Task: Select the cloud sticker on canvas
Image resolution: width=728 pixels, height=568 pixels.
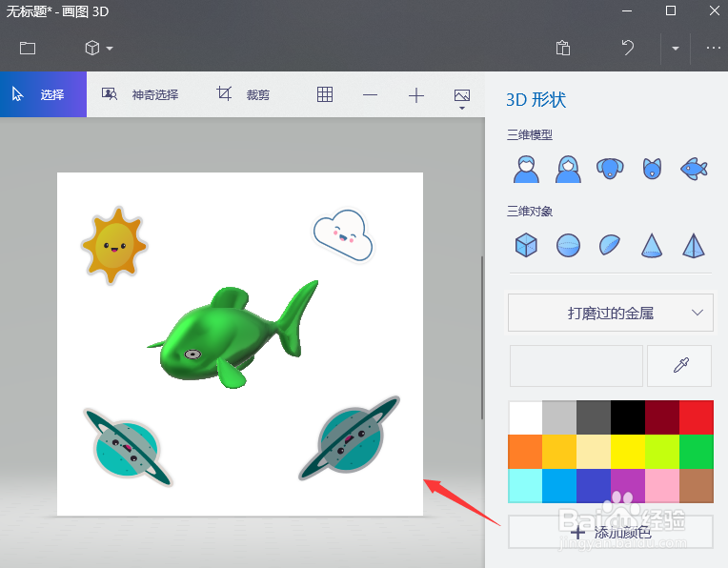Action: (343, 234)
